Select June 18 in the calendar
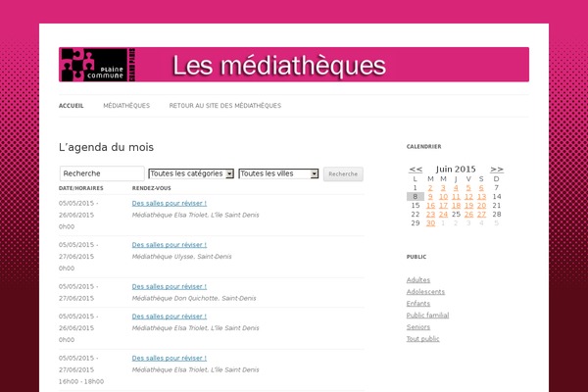This screenshot has height=392, width=588. coord(456,206)
